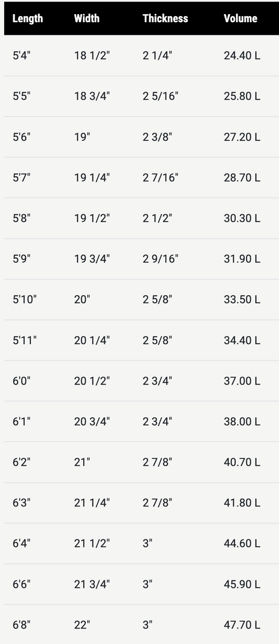Viewport: 279px width, 644px height.
Task: Click the Thickness column header
Action: tap(165, 19)
